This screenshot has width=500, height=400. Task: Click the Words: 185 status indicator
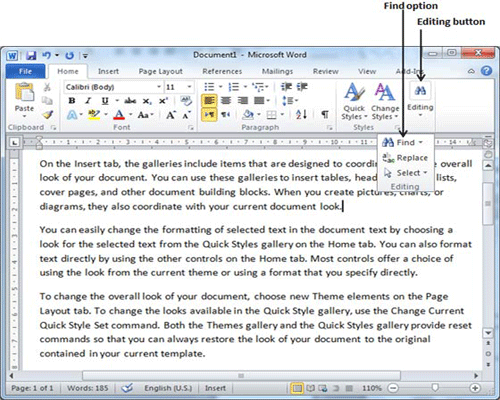(x=88, y=388)
